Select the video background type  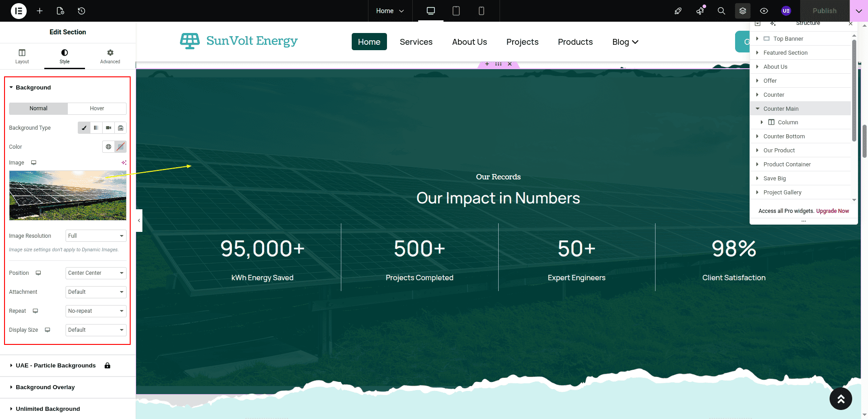(x=108, y=128)
